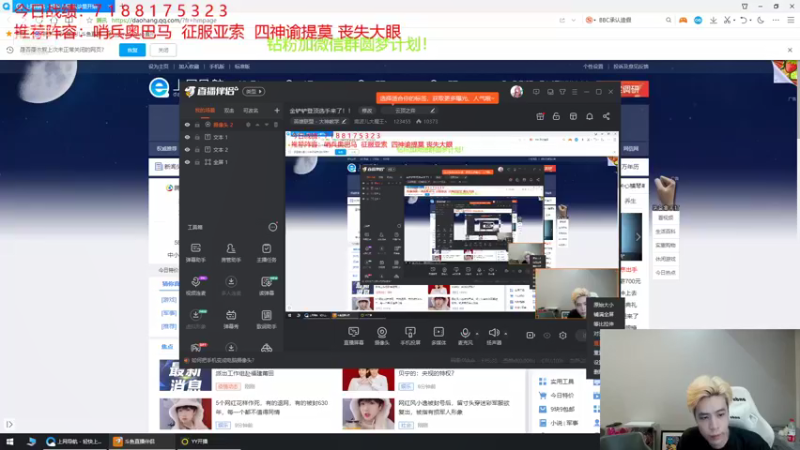Select the 文本 1 source row

tap(232, 137)
